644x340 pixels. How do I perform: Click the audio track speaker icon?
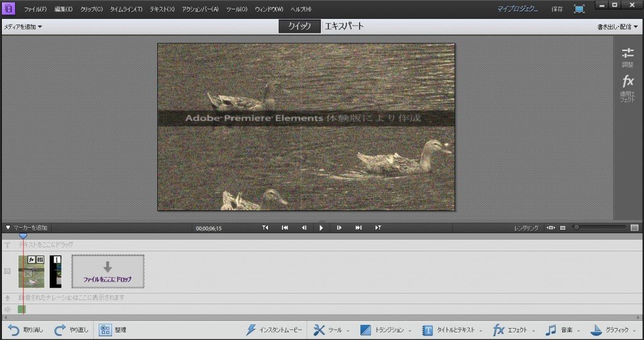tap(8, 309)
